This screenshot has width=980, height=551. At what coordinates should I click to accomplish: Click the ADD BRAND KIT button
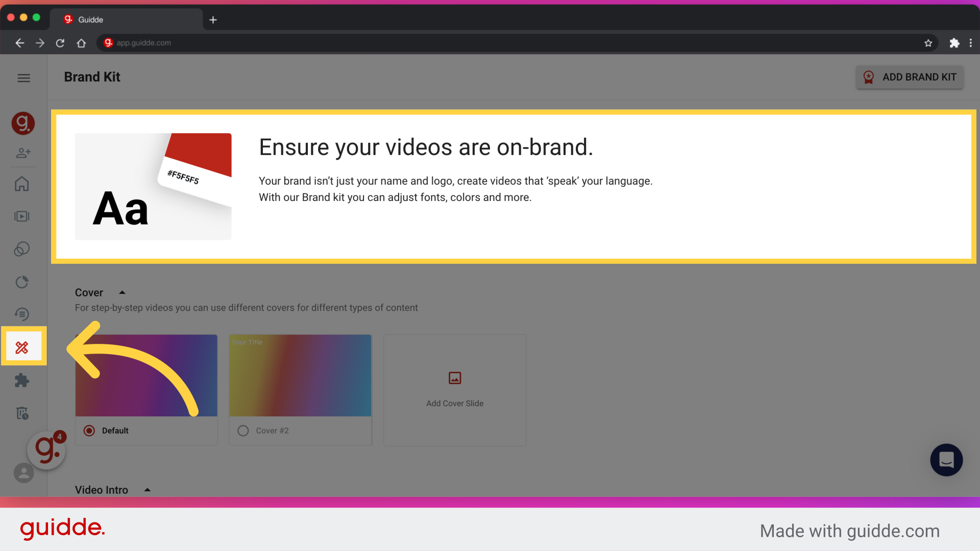[910, 77]
